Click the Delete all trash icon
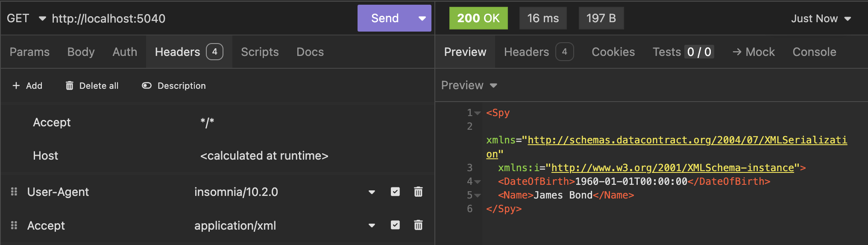Screen dimensions: 868x245 pyautogui.click(x=70, y=86)
